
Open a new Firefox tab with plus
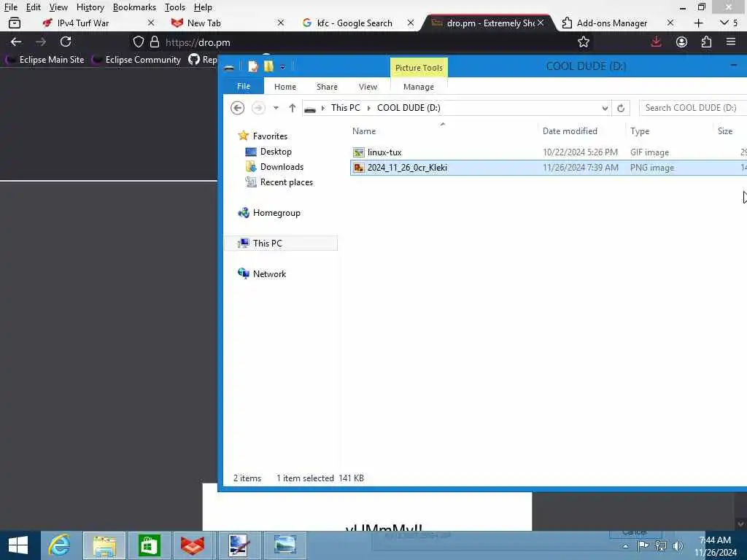point(698,23)
